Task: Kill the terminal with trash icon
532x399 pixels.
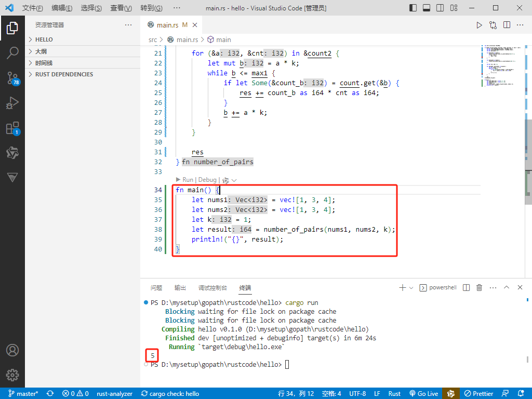Action: (480, 288)
